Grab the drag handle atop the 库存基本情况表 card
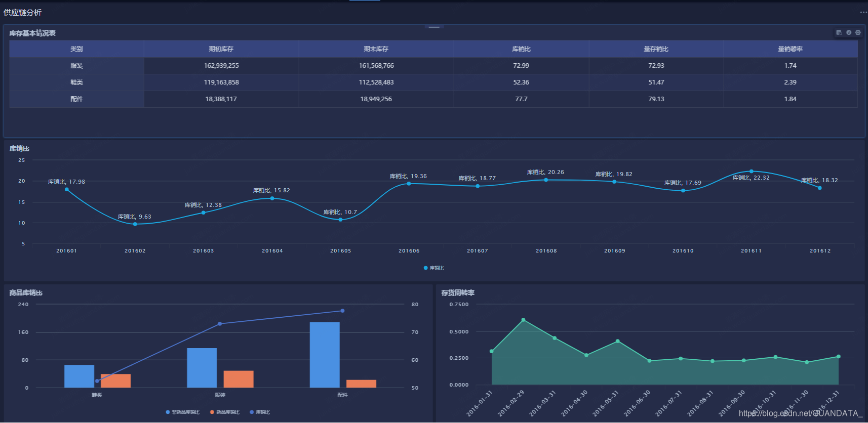Screen dimensions: 868x423 tap(434, 26)
